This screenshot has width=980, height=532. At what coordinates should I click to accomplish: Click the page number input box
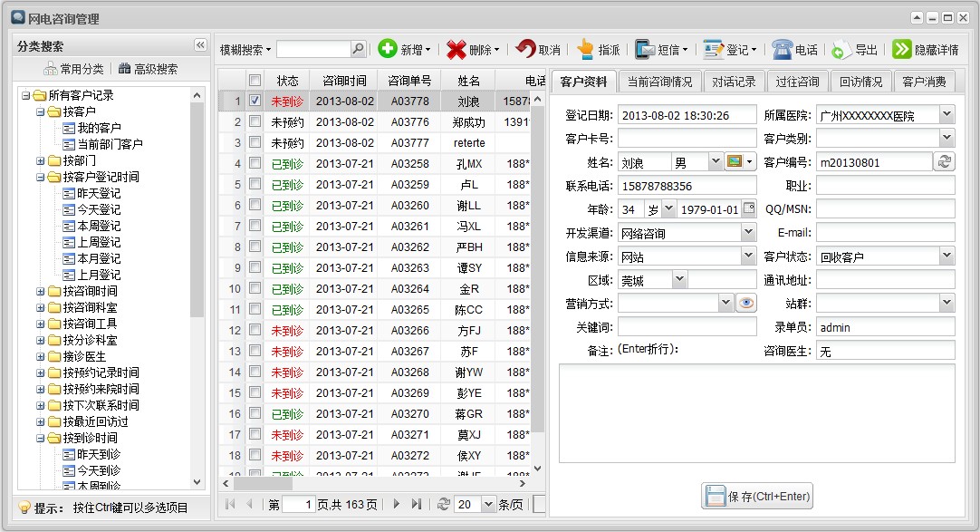[x=299, y=504]
